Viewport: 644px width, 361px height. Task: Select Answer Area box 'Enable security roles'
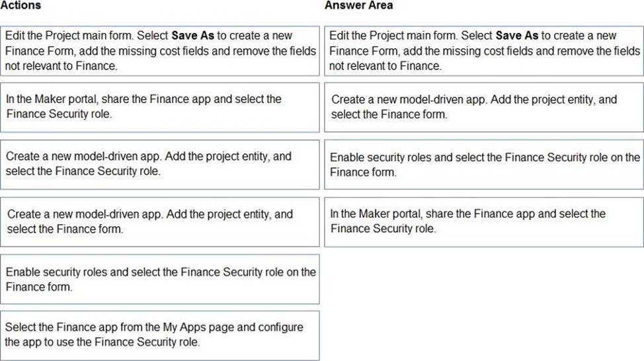click(483, 164)
